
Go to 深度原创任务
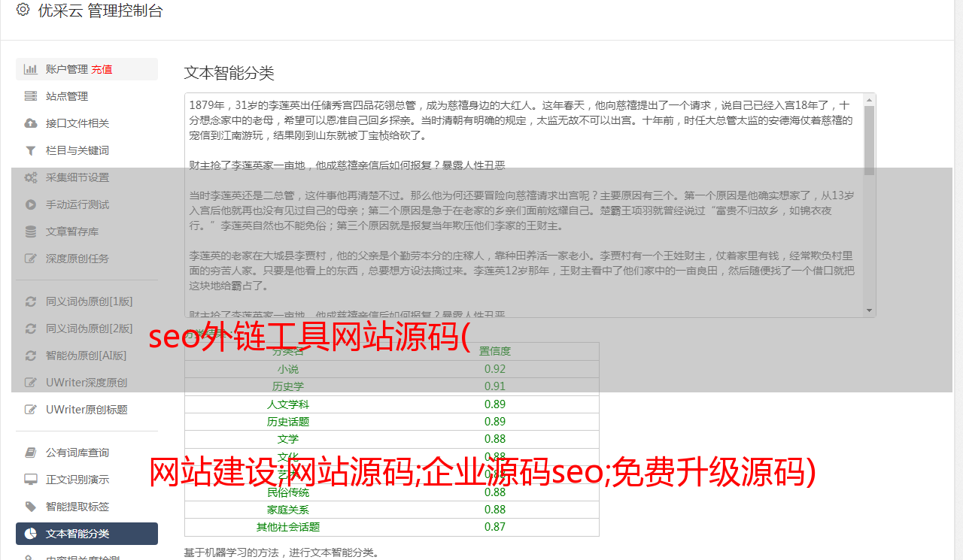pos(87,259)
